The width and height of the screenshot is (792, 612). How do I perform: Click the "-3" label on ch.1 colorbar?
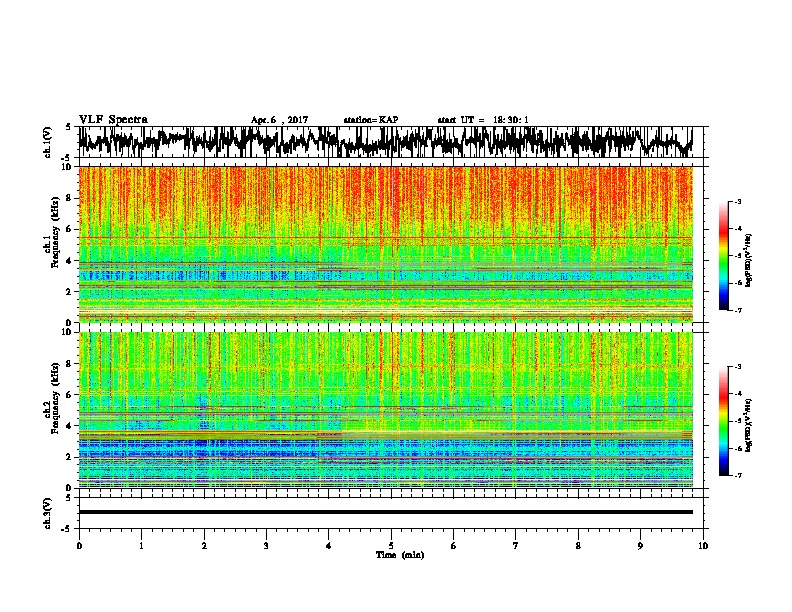click(x=737, y=201)
